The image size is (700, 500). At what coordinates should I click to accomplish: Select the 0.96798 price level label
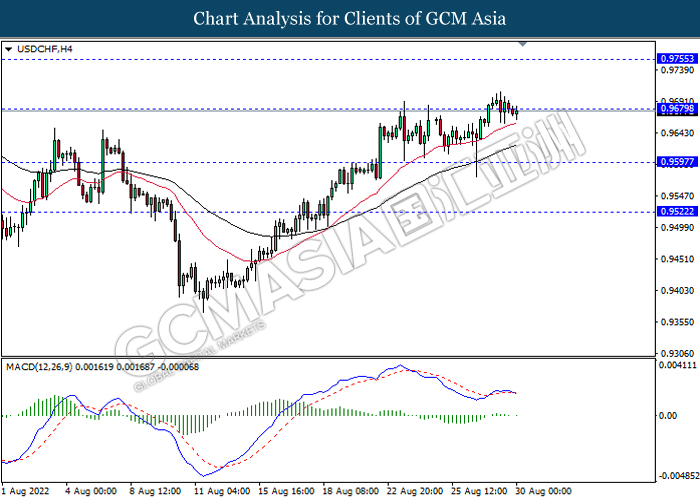tap(677, 108)
